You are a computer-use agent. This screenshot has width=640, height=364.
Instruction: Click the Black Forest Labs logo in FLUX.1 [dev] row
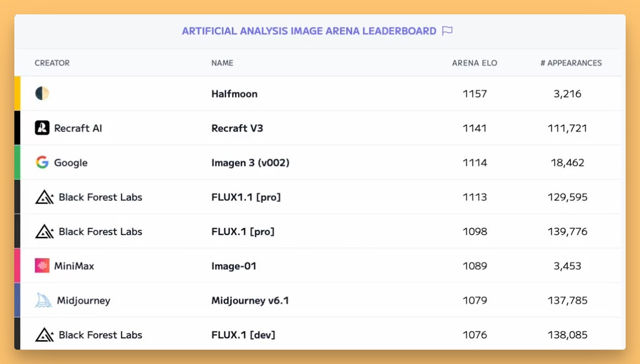pos(45,335)
